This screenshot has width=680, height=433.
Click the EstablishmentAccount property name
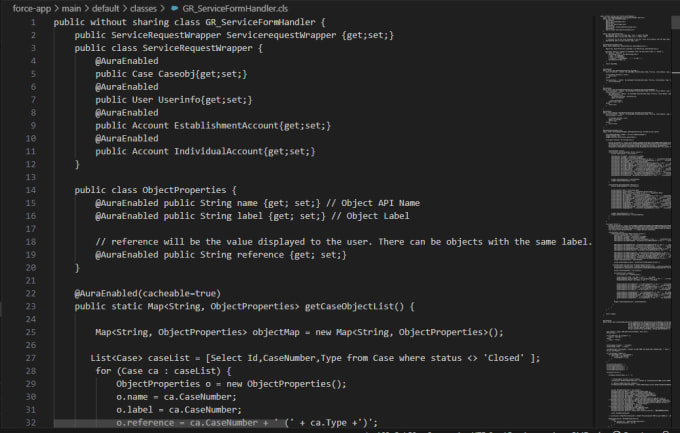(226, 125)
